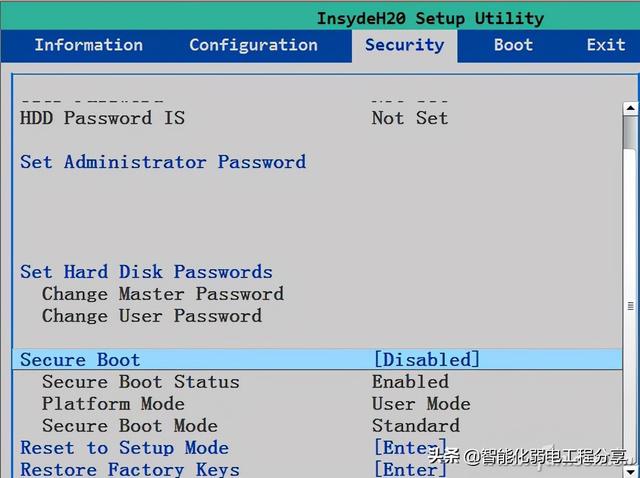Go to the Boot tab
The height and width of the screenshot is (478, 640).
513,45
